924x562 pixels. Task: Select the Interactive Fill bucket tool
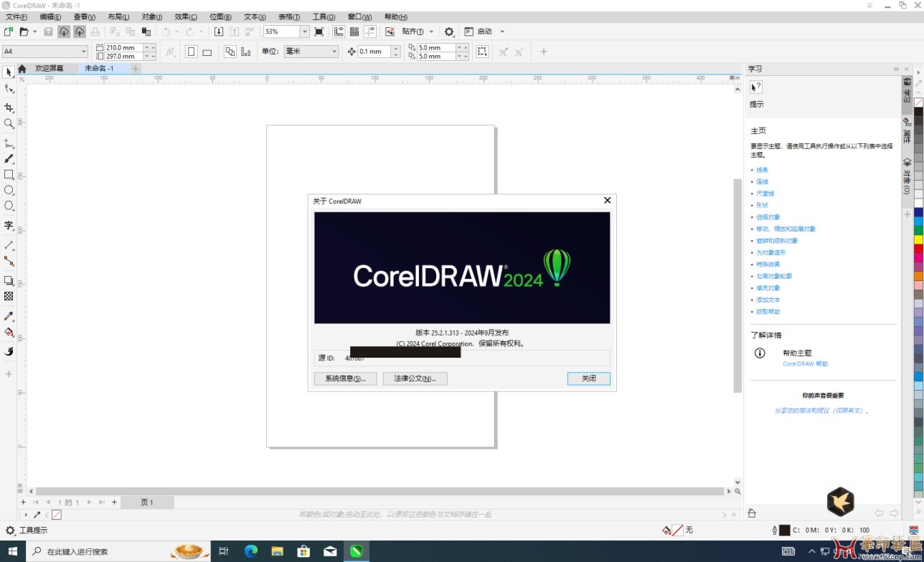click(9, 332)
